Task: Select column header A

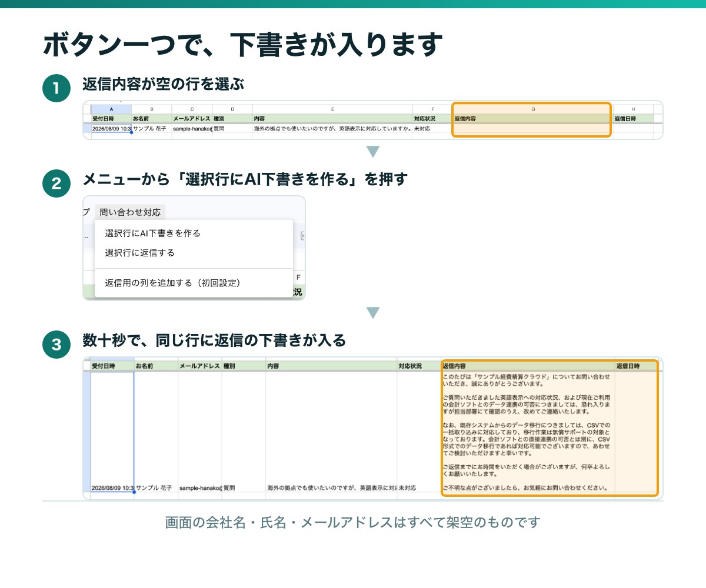Action: (x=111, y=109)
